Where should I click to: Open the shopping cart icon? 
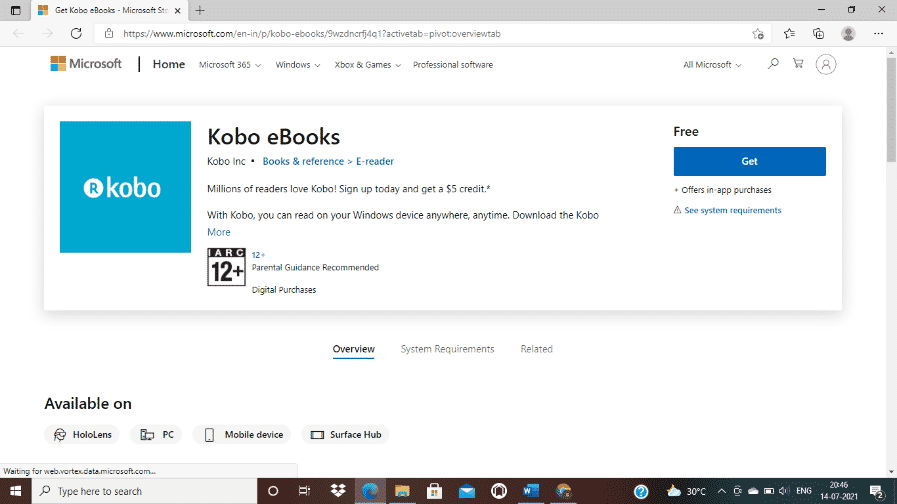point(798,64)
